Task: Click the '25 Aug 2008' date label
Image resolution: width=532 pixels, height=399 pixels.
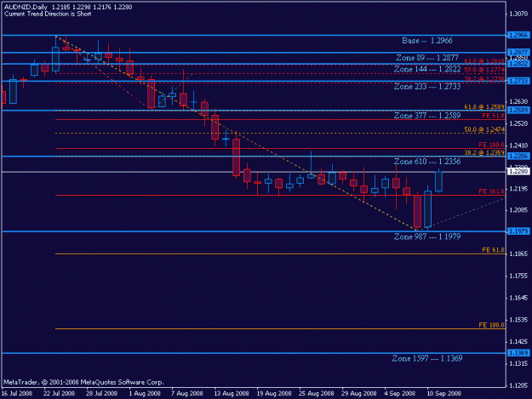Action: pos(316,393)
